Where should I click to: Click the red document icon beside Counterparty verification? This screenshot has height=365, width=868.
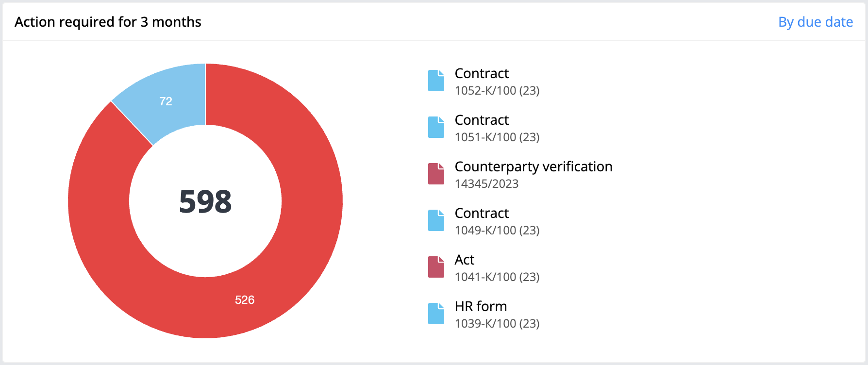click(436, 174)
